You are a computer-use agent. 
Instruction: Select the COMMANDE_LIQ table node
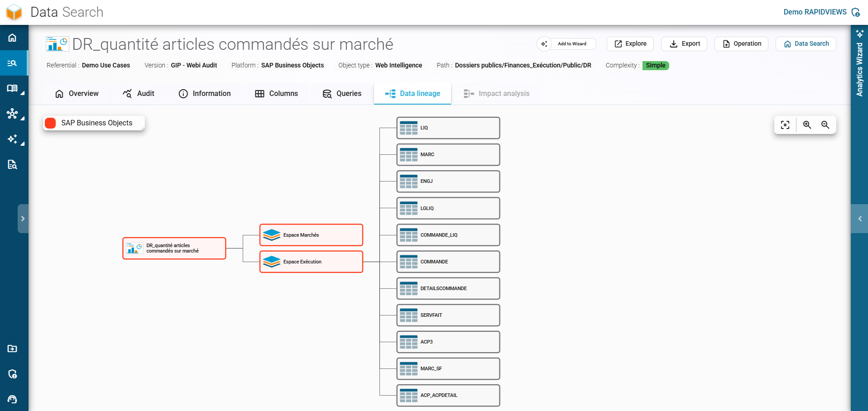tap(448, 235)
